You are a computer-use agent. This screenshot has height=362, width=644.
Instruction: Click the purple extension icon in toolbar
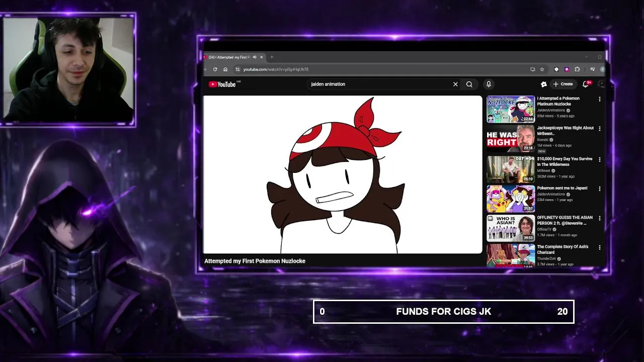point(567,69)
